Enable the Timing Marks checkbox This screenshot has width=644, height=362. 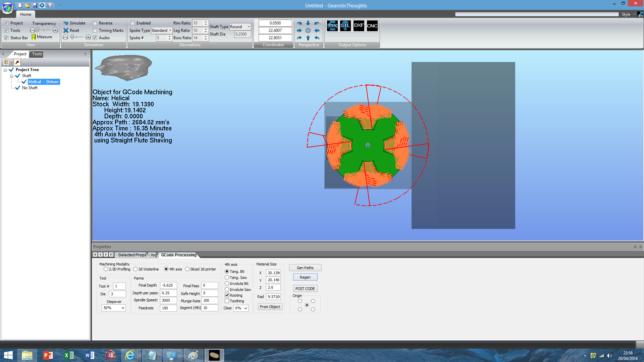95,31
